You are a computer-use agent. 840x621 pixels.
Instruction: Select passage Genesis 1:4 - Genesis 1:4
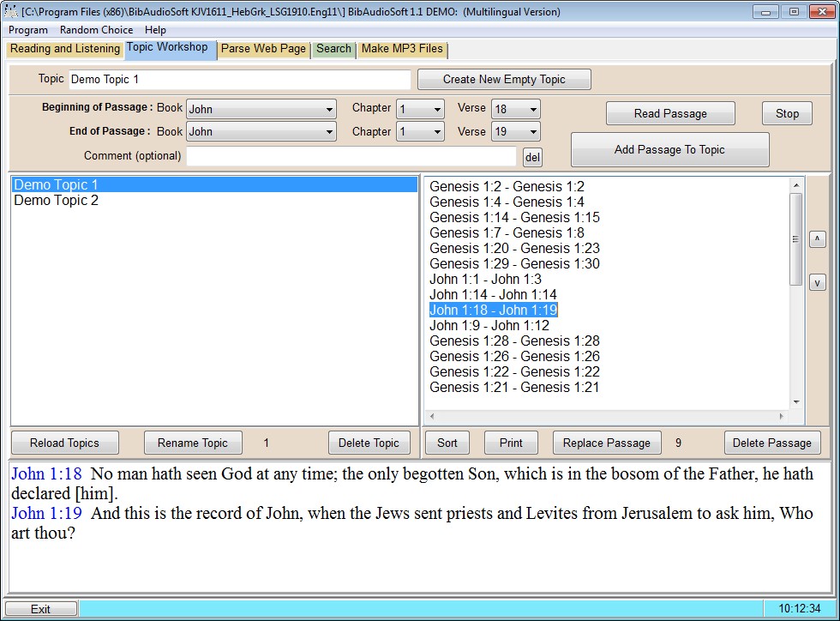tap(507, 202)
